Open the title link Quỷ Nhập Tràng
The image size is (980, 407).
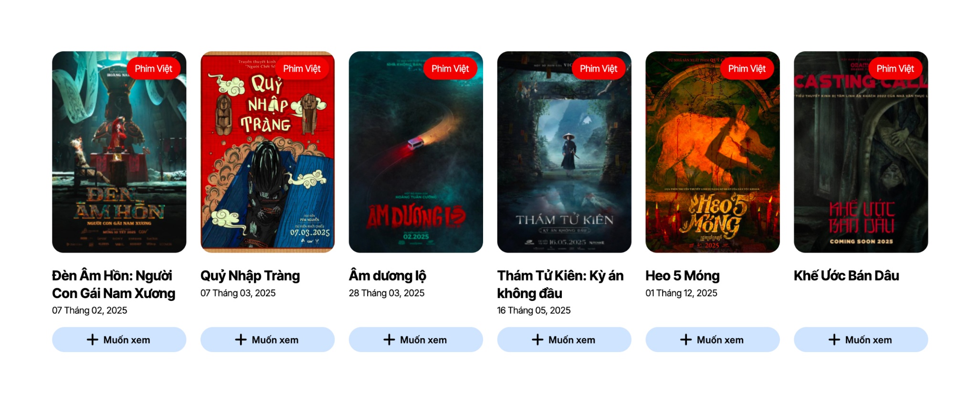click(250, 276)
